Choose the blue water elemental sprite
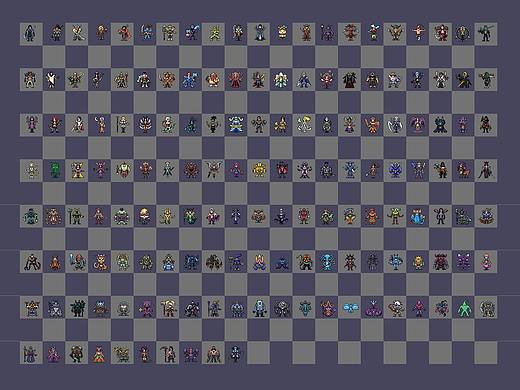 [417, 216]
